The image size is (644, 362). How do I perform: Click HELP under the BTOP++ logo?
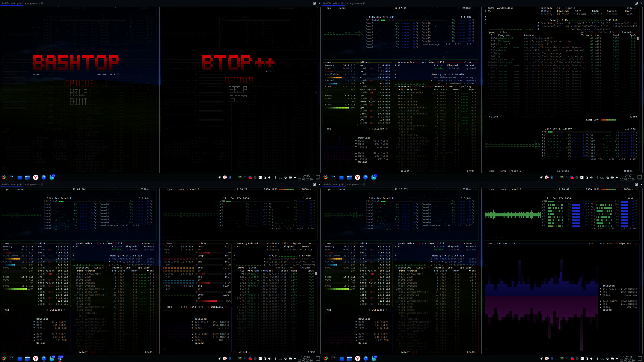238,89
